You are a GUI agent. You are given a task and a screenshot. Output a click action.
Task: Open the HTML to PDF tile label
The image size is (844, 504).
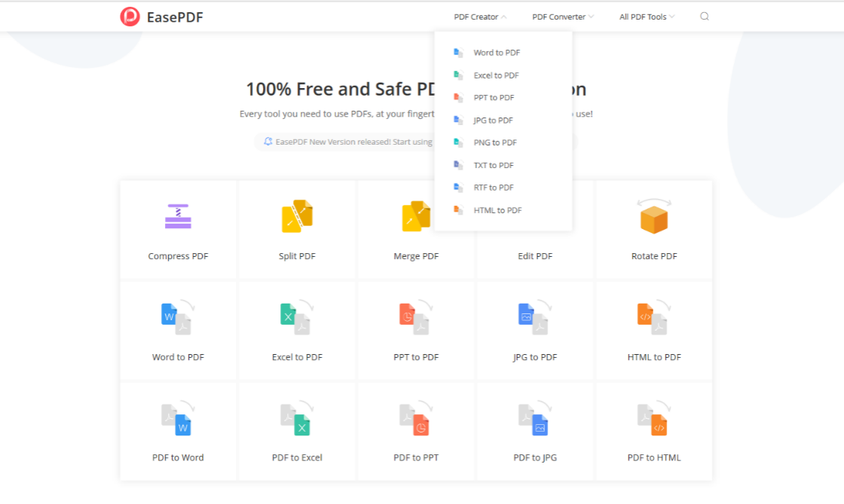(x=654, y=357)
